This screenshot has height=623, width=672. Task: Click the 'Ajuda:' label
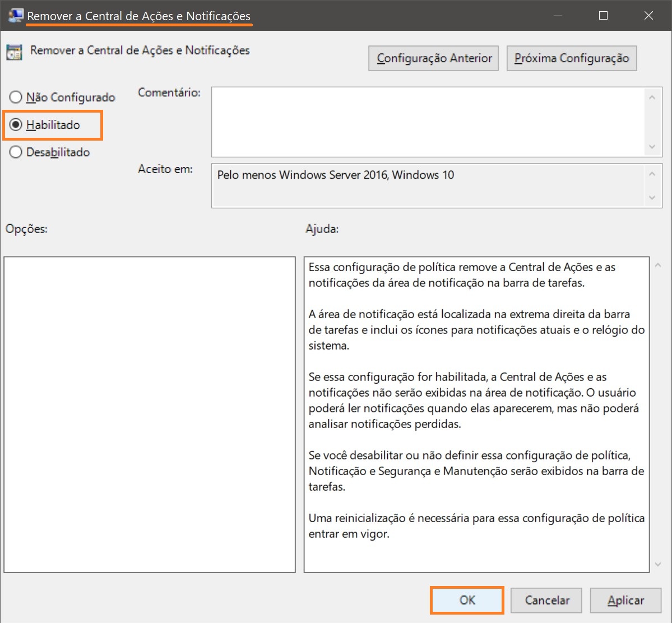coord(322,229)
